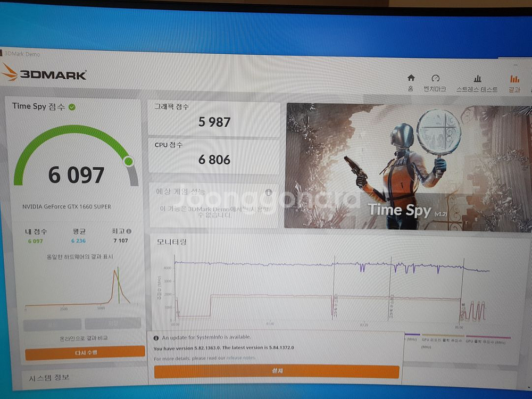Click the 평균 value 6 236
The height and width of the screenshot is (399, 532).
click(78, 241)
